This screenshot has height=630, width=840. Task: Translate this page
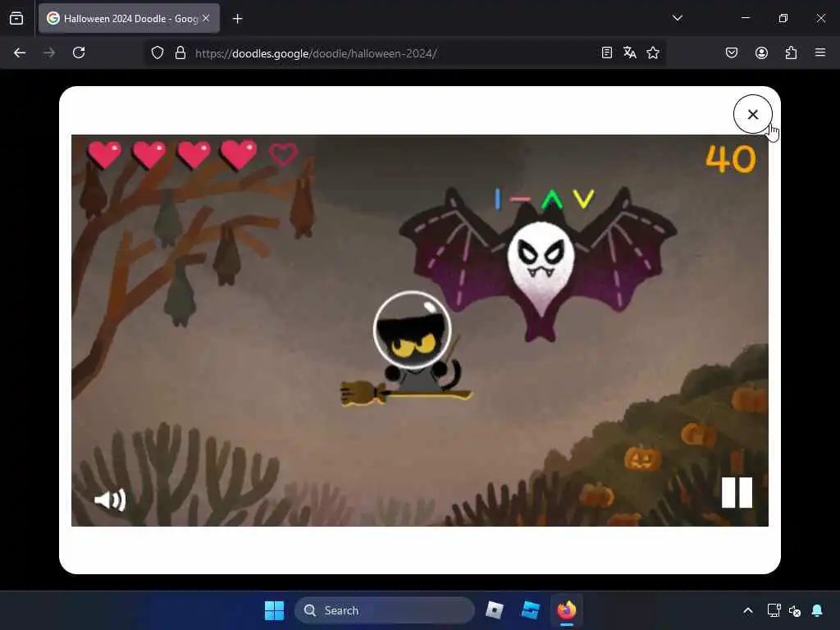coord(629,52)
